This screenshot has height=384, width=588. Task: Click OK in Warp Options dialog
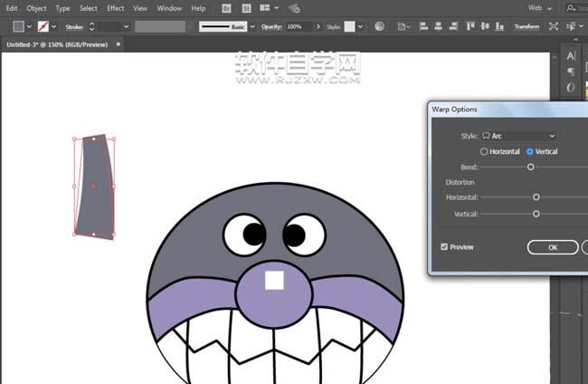[x=552, y=247]
